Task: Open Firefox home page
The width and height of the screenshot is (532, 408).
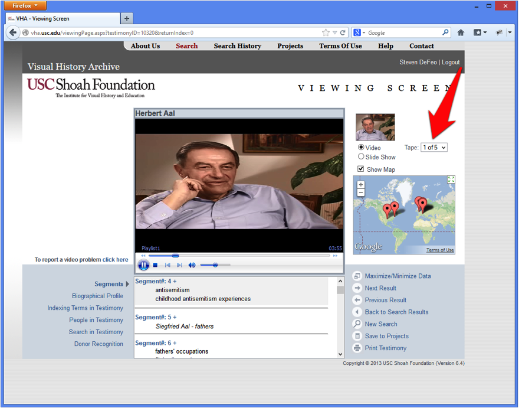Action: [x=461, y=32]
